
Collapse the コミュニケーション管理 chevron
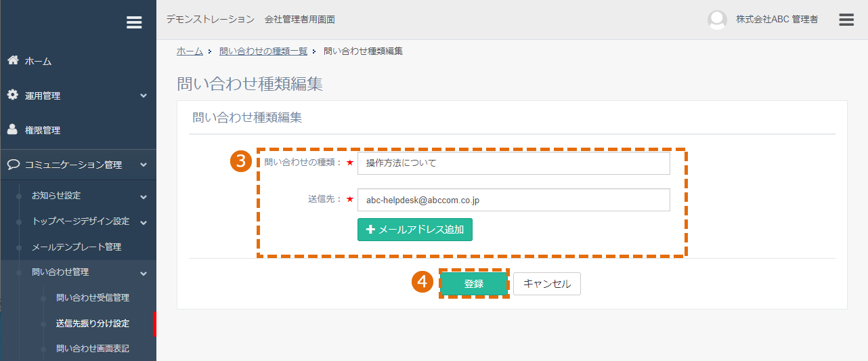tap(144, 165)
